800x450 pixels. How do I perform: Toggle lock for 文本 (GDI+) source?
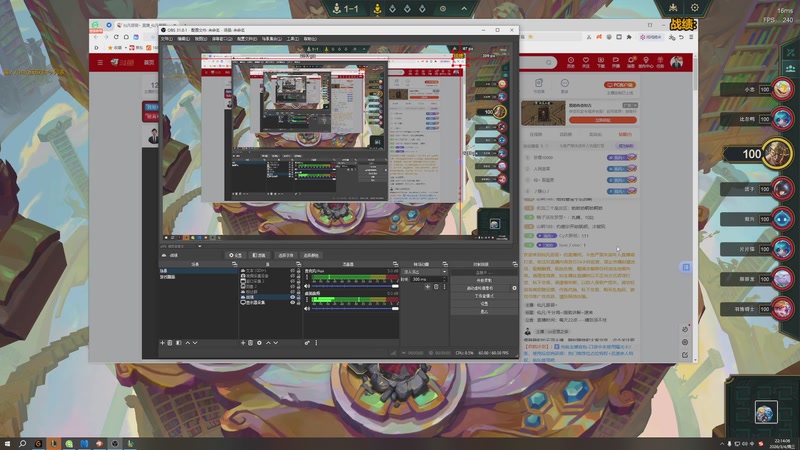[x=298, y=271]
